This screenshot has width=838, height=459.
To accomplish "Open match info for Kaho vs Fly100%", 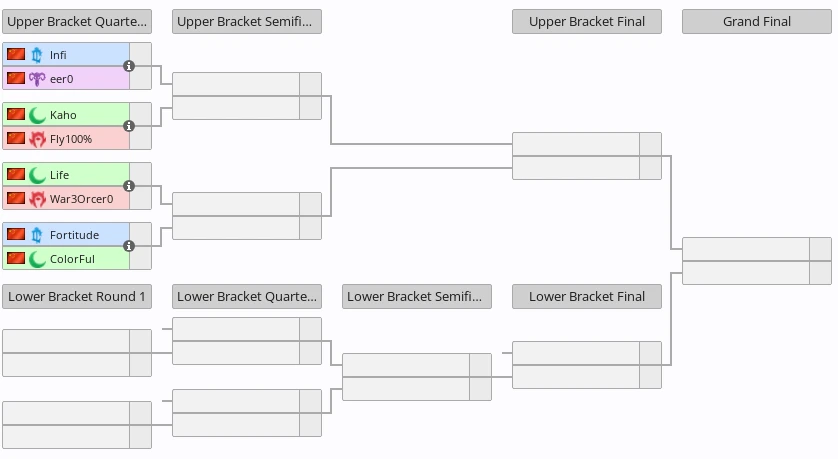I will [129, 126].
